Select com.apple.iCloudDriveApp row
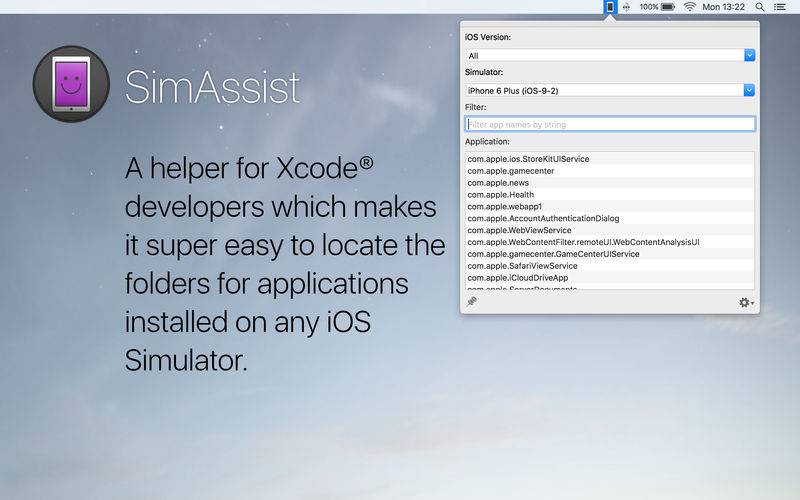This screenshot has width=800, height=500. coord(610,278)
